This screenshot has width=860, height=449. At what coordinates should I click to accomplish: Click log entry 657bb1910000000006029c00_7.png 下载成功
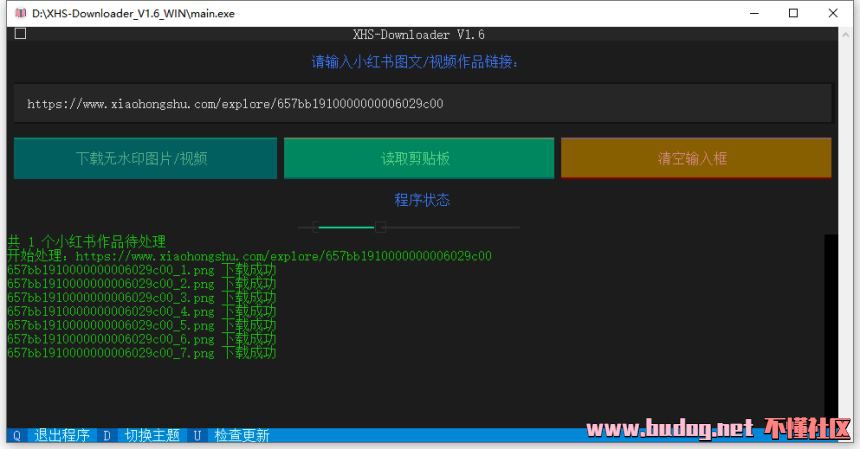pyautogui.click(x=142, y=353)
